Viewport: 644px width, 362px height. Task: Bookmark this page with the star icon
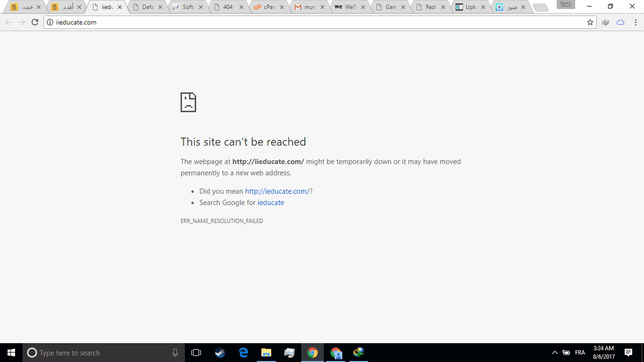590,23
